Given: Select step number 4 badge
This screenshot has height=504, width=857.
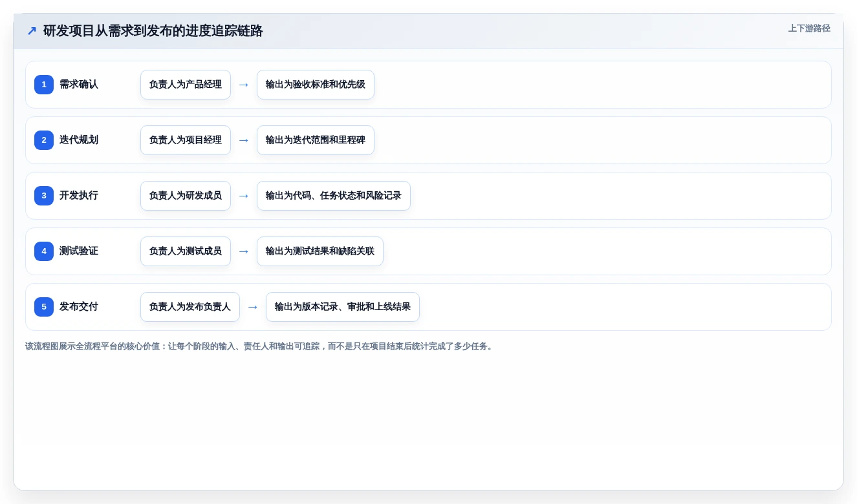Looking at the screenshot, I should pyautogui.click(x=44, y=251).
